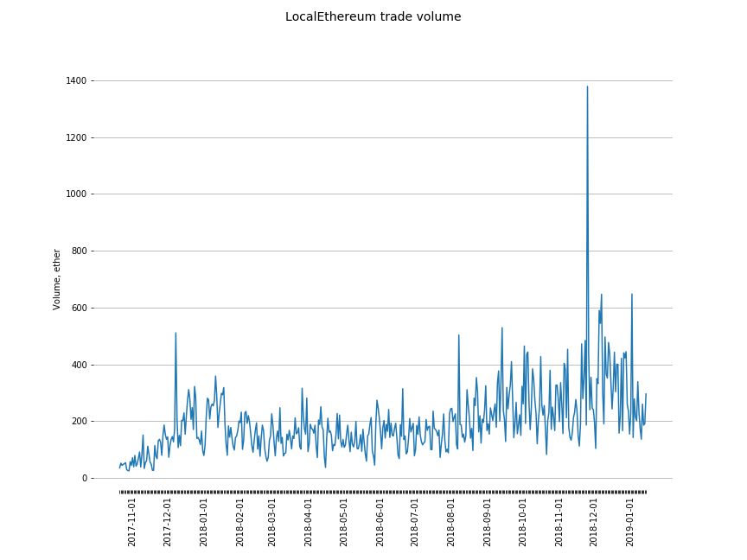Click the 0 y-axis tick label
Viewport: 747px width, 560px height.
point(85,478)
